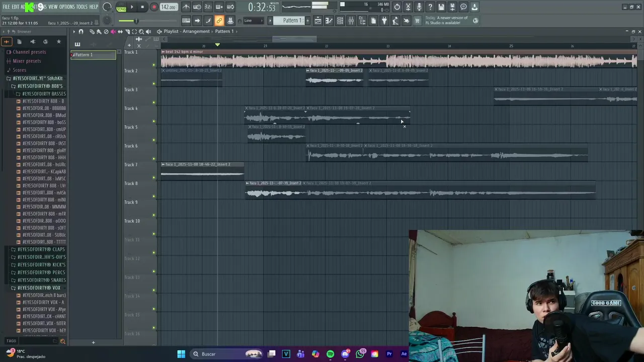
Task: Click the microphone one-click recording icon
Action: 419,7
